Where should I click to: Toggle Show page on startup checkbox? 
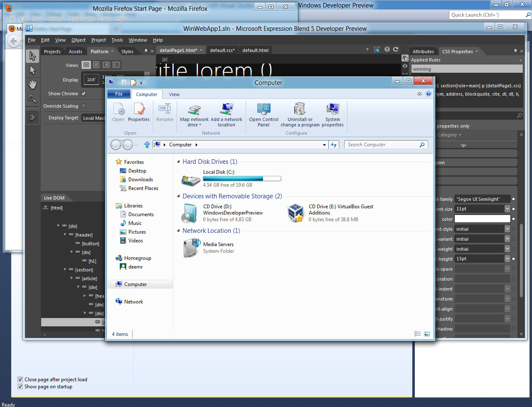tap(20, 387)
